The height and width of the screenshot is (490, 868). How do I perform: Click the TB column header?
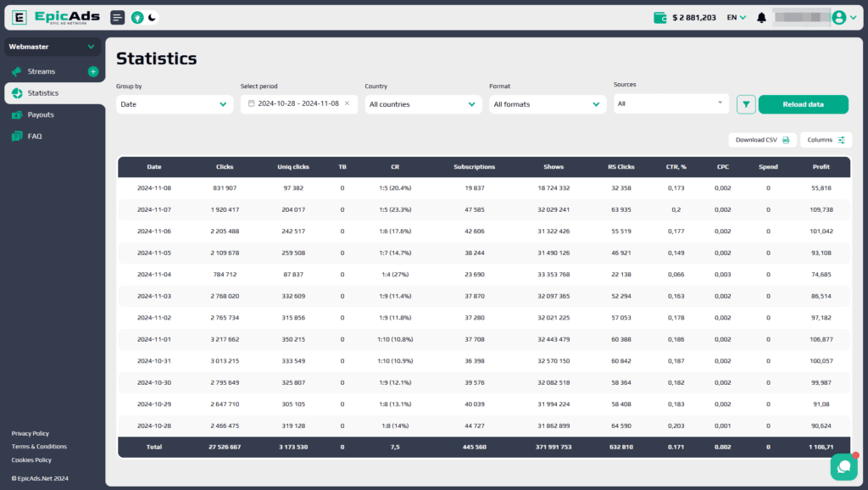[x=342, y=167]
